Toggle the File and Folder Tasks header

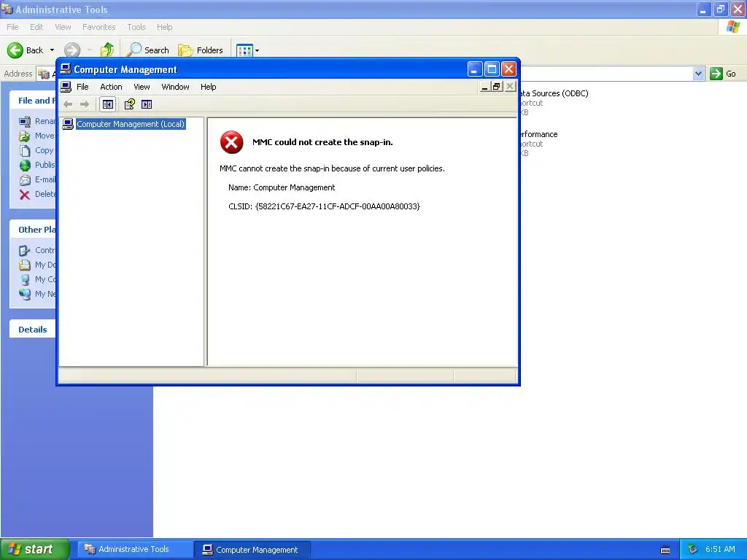tap(33, 101)
